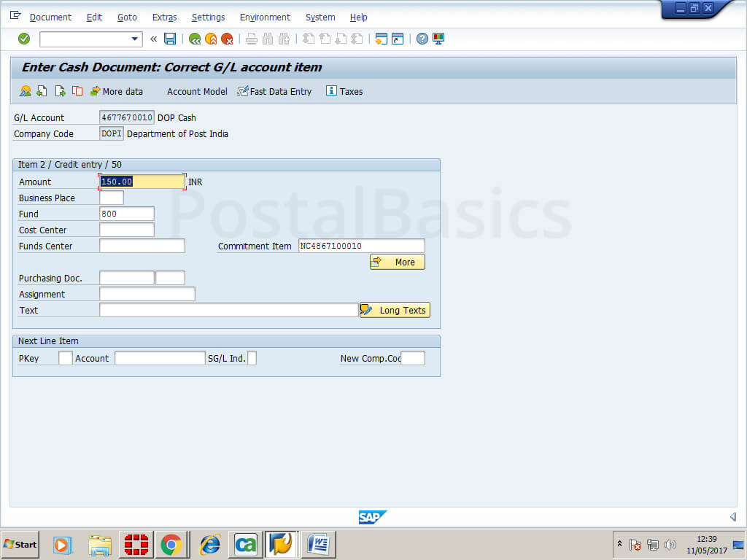Click the Save floppy disk icon
Image resolution: width=747 pixels, height=560 pixels.
click(170, 39)
